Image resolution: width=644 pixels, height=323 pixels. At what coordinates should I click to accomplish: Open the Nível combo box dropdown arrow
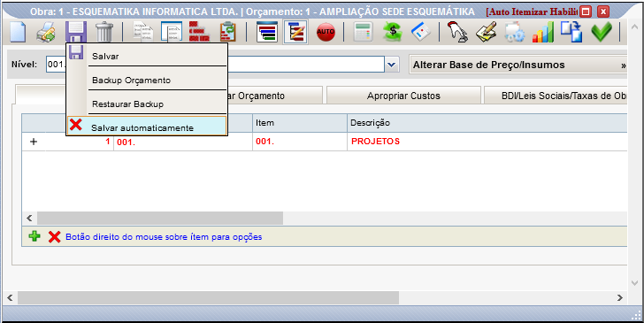392,65
